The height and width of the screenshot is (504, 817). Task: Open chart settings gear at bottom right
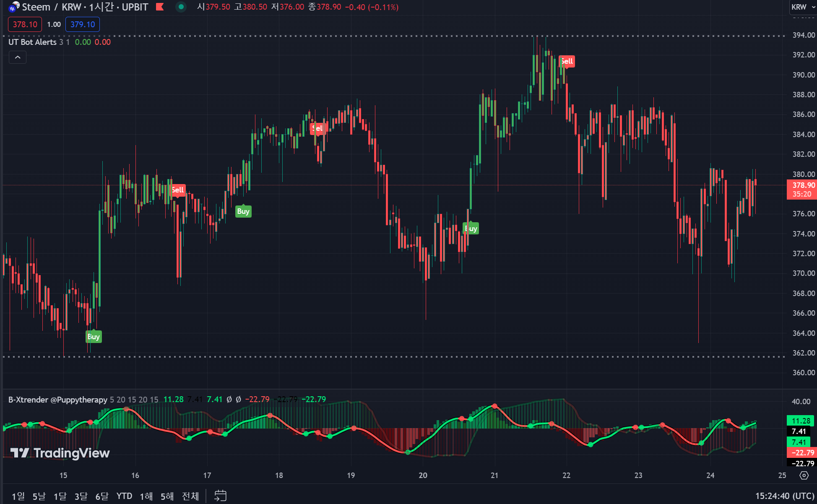pos(804,475)
